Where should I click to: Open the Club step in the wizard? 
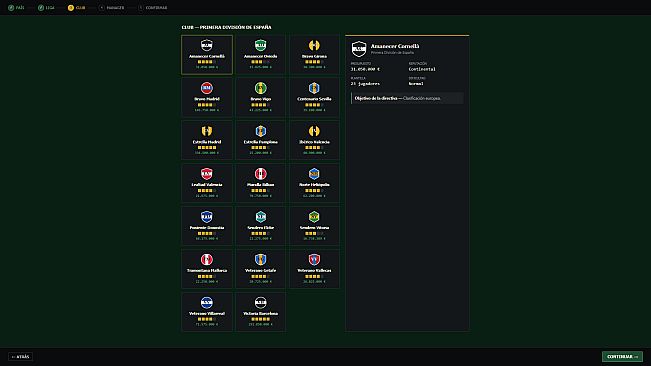(x=76, y=8)
